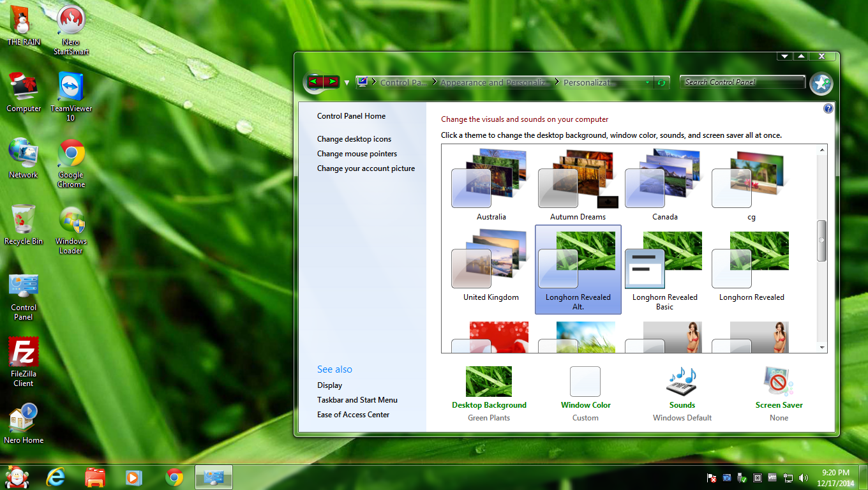Select Personalization breadcrumb segment

pos(590,82)
